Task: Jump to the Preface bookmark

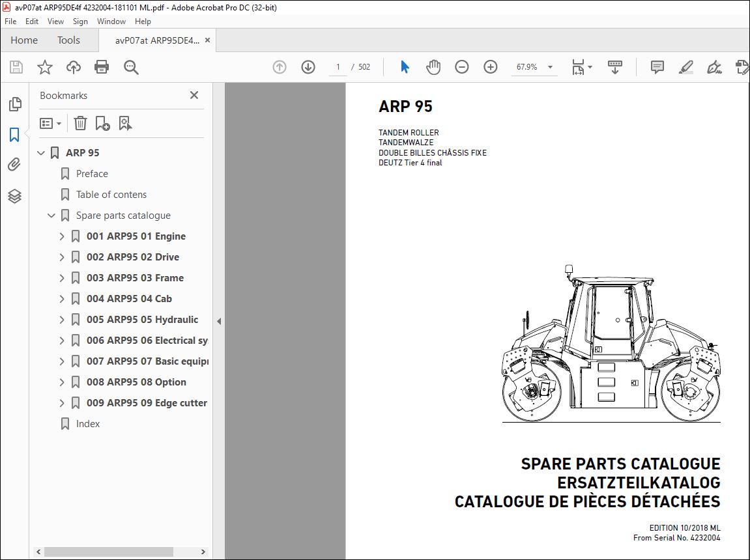Action: point(92,174)
